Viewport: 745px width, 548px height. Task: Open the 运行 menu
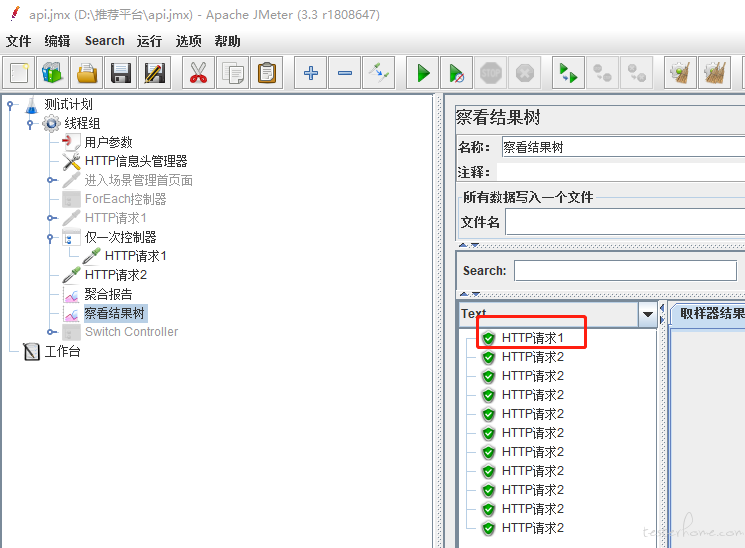click(149, 41)
